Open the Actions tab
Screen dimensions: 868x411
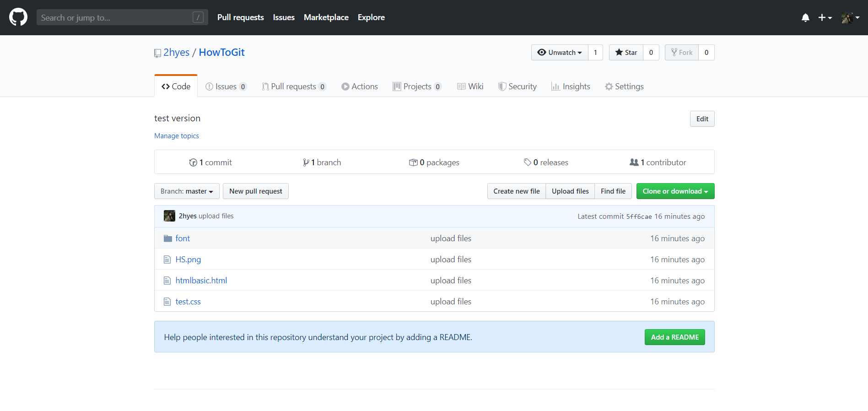360,86
